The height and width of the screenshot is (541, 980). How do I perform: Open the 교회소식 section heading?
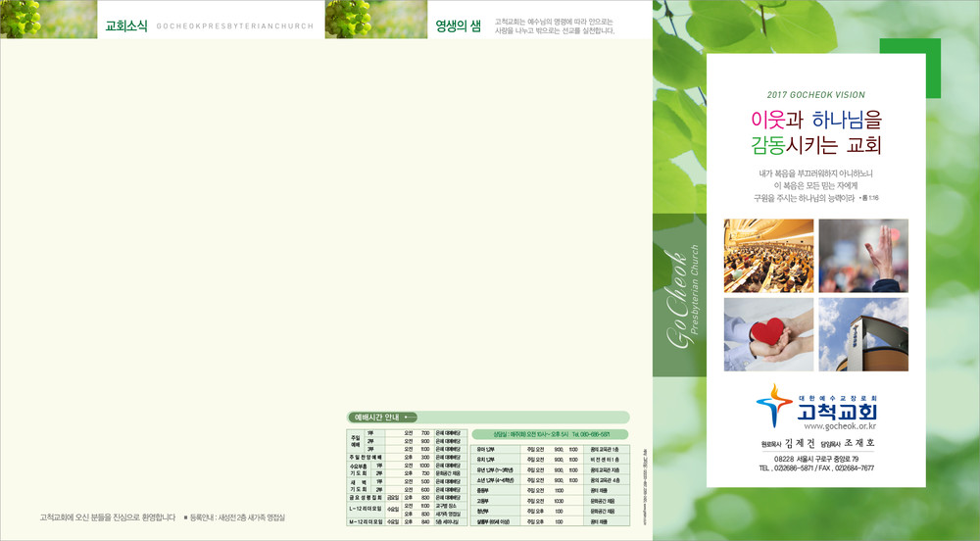[126, 26]
